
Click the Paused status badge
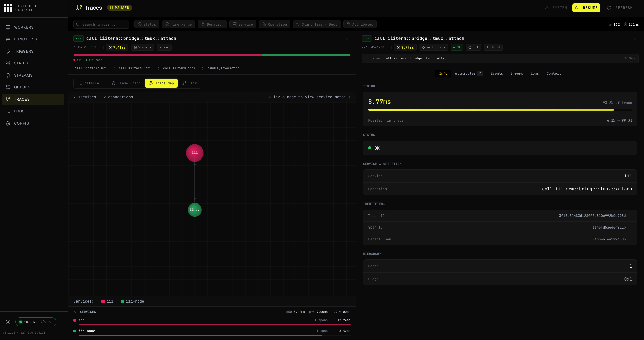119,8
